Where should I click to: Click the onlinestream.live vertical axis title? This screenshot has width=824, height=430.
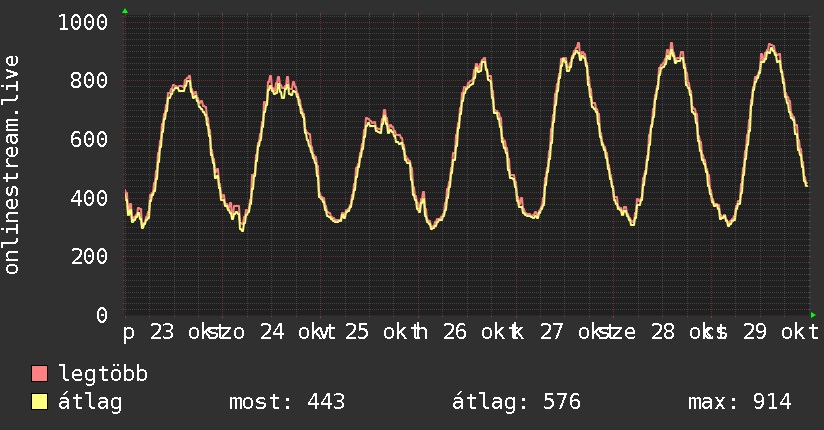[11, 165]
